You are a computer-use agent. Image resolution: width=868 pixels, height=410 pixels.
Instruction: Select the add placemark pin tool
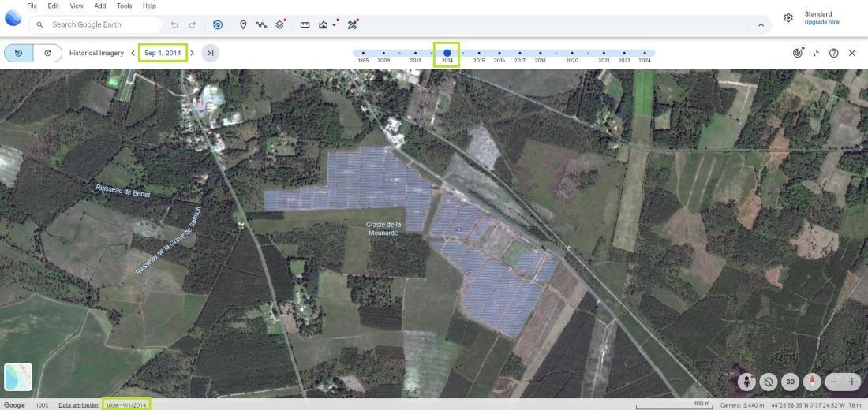coord(243,25)
